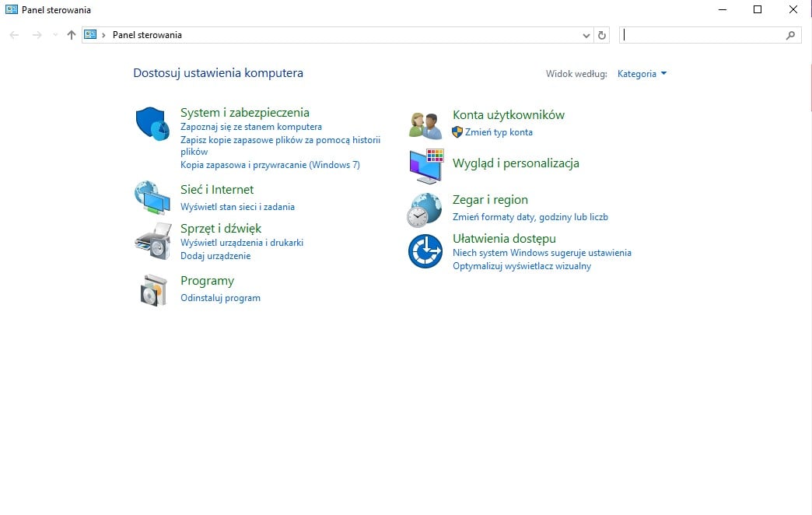Navigate up one level with the arrow
Image resolution: width=812 pixels, height=515 pixels.
71,34
